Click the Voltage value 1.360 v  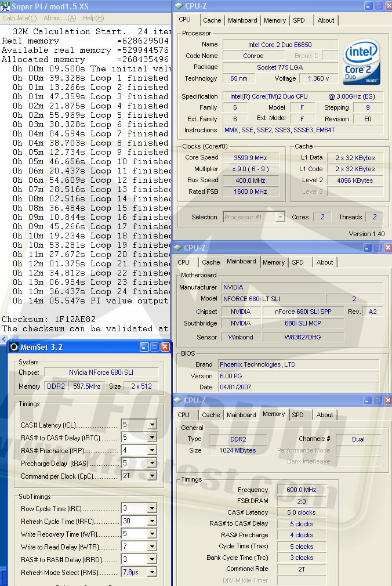coord(318,78)
